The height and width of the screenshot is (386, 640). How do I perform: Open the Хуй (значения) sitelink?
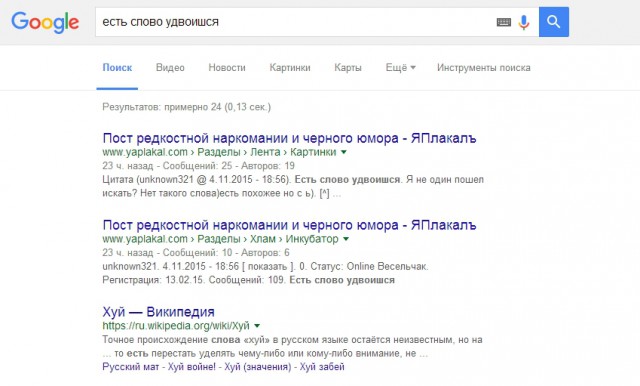click(x=258, y=367)
